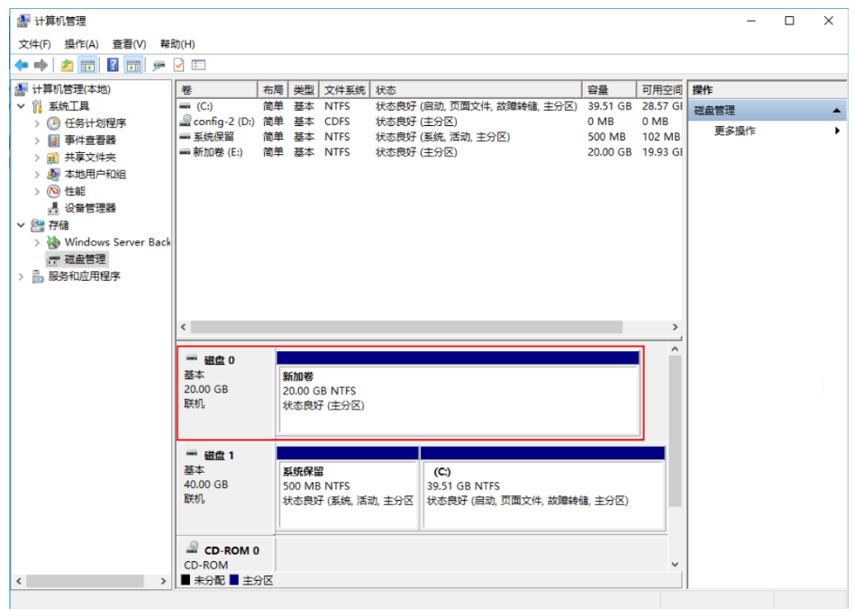This screenshot has width=854, height=616.
Task: Expand the 任务计划程序 node arrow
Action: (37, 123)
